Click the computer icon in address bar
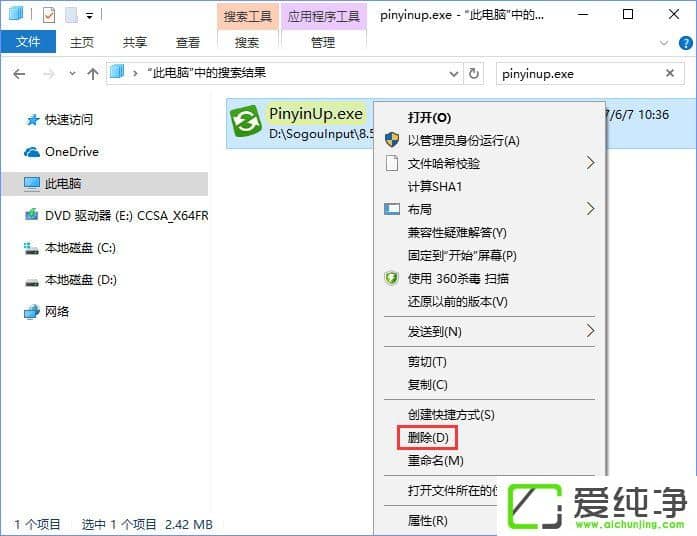The width and height of the screenshot is (697, 536). (x=117, y=72)
